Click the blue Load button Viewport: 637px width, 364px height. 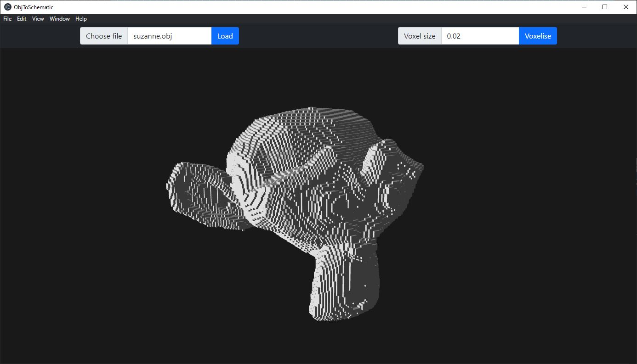[x=225, y=36]
